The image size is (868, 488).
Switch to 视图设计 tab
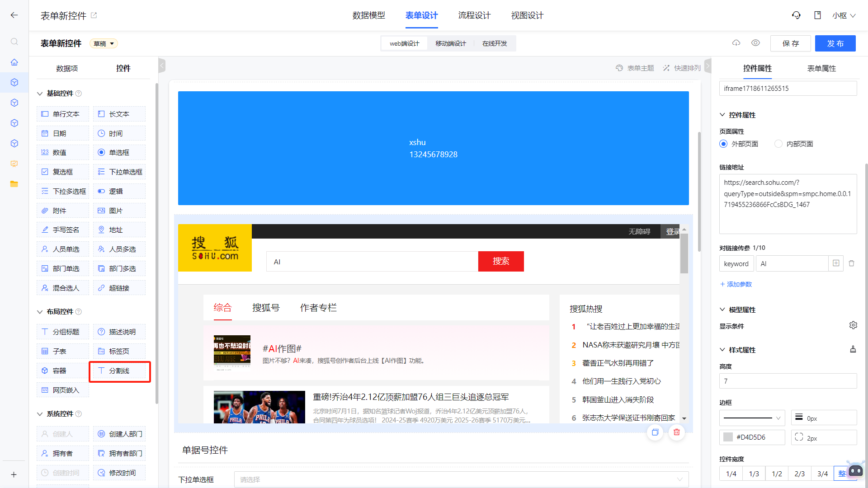(527, 16)
